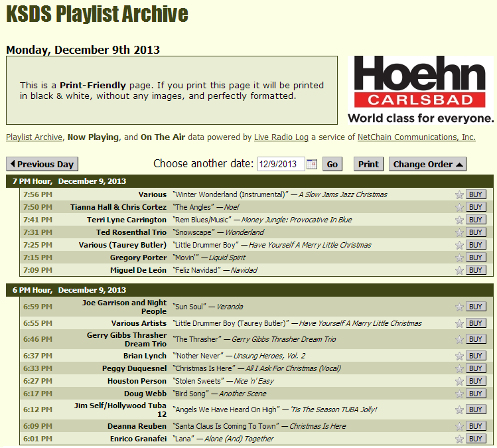The image size is (497, 448).
Task: Star Enrico Granafei's Lana track
Action: (459, 439)
